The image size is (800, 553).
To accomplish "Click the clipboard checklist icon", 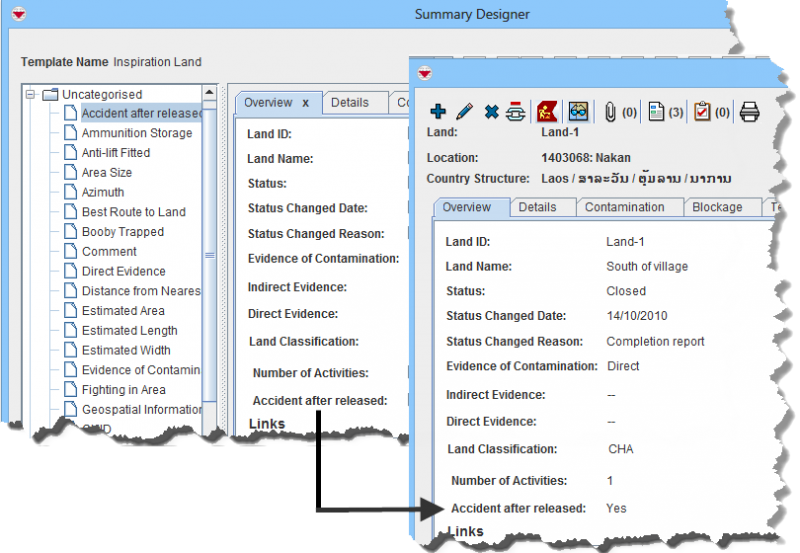I will [702, 112].
